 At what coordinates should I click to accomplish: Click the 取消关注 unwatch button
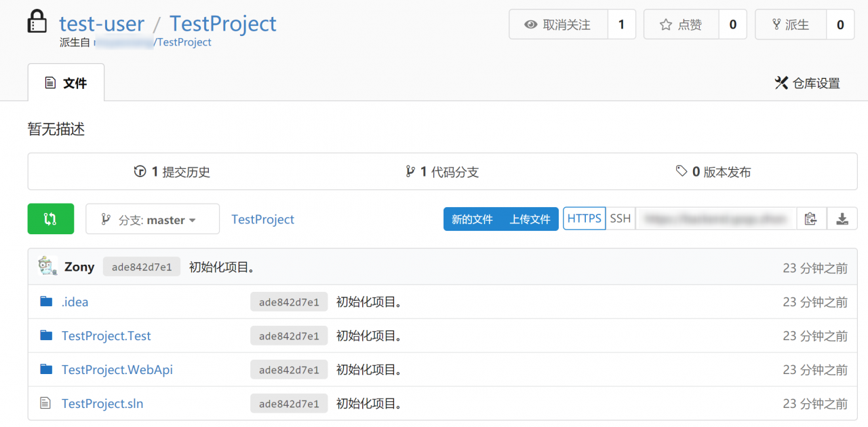pos(558,24)
